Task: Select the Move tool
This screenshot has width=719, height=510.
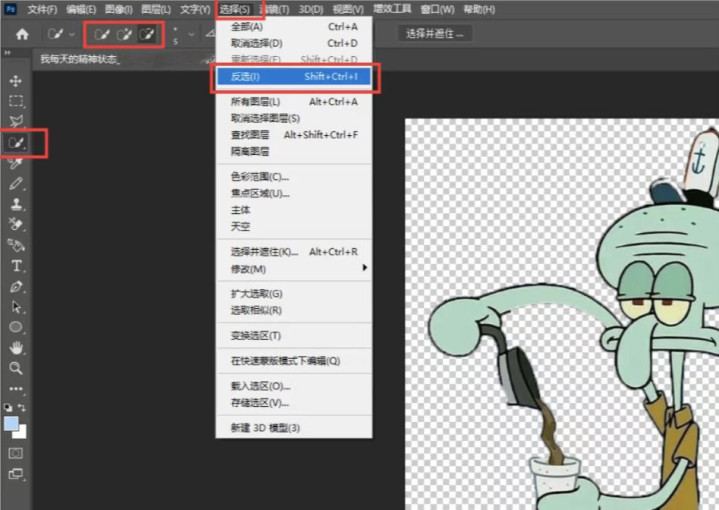Action: click(16, 80)
